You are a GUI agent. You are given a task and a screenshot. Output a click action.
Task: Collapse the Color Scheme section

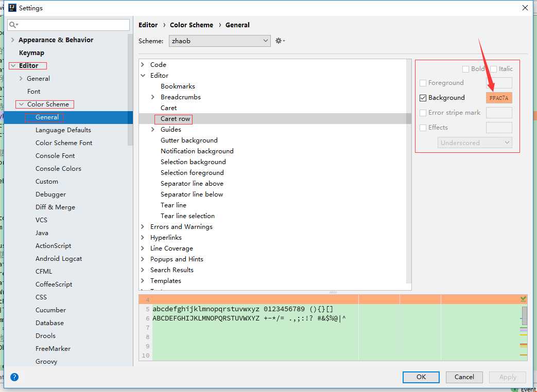(x=21, y=104)
